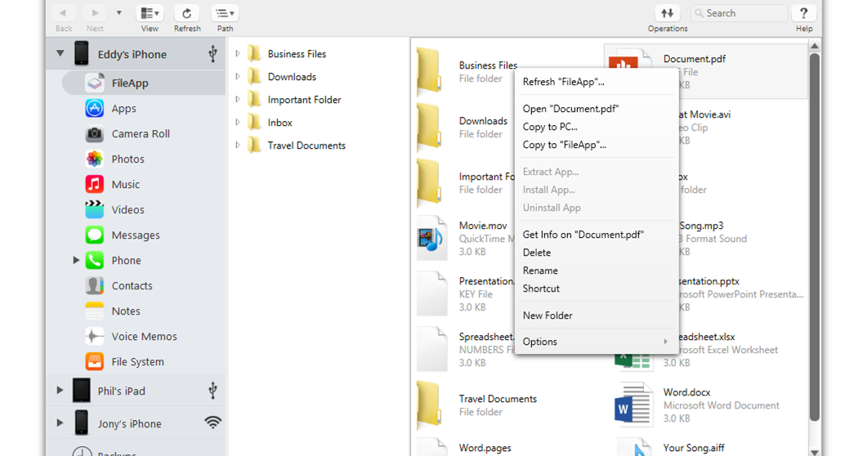Open the history dropdown arrow beside Next

click(x=119, y=12)
